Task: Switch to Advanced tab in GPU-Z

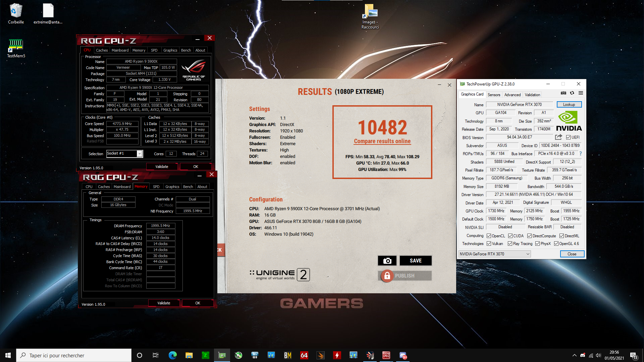Action: tap(513, 95)
